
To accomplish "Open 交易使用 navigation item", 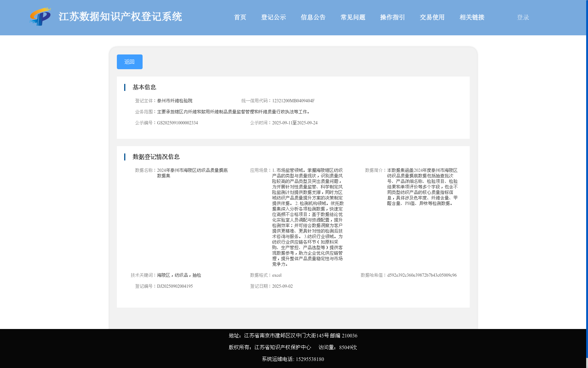I will point(432,17).
